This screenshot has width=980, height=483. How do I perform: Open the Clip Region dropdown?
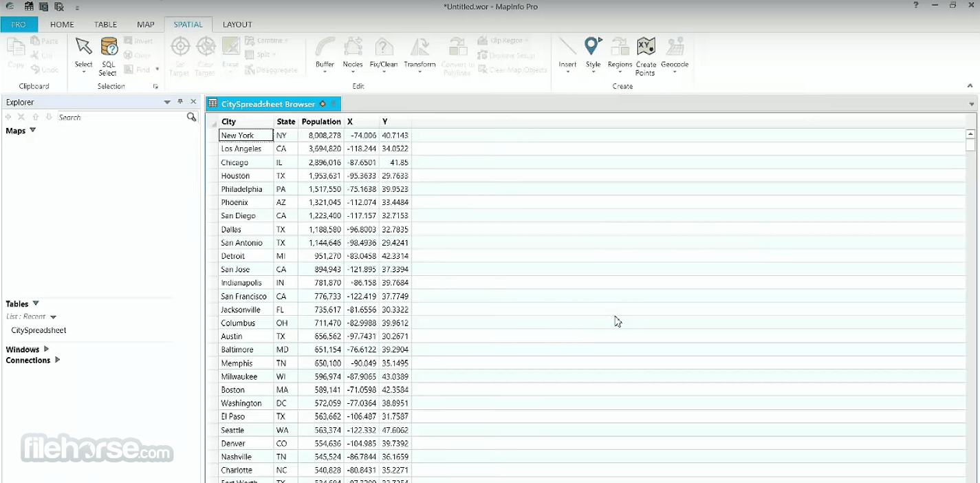point(527,41)
